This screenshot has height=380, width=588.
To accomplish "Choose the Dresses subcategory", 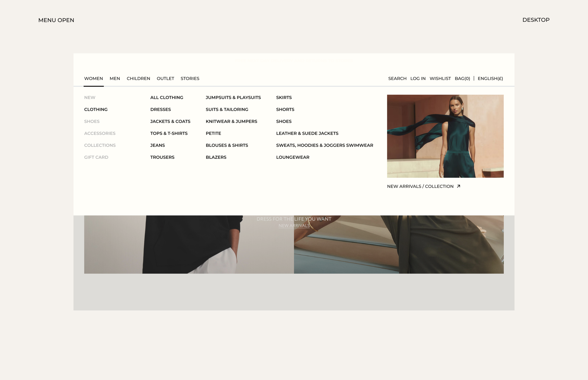I will (x=160, y=109).
